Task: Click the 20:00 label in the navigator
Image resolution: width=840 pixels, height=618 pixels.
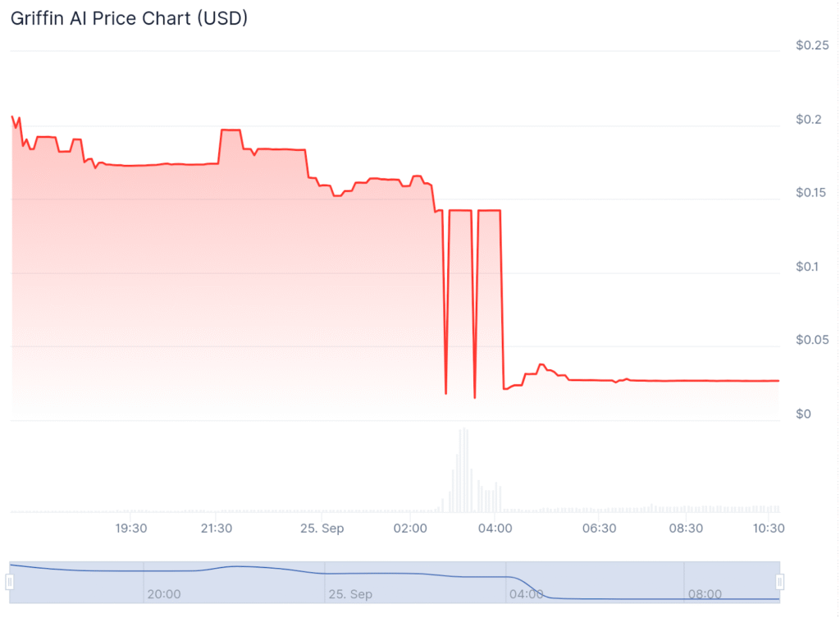Action: pyautogui.click(x=164, y=593)
